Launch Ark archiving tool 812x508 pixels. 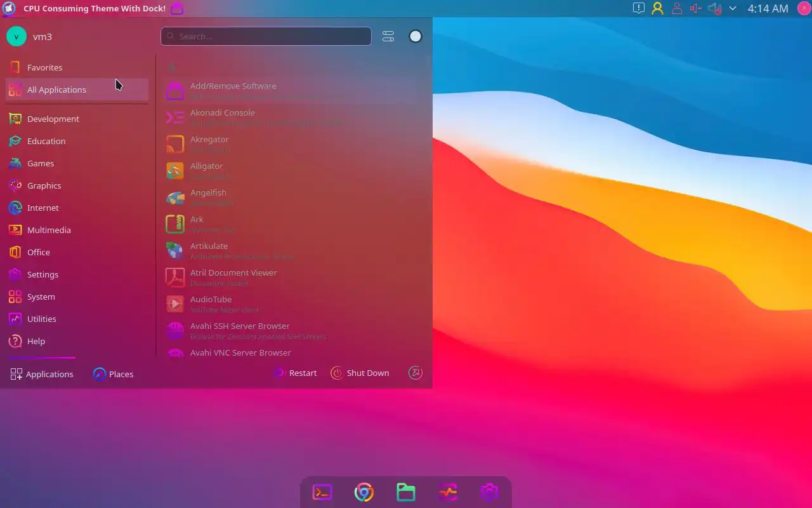(294, 224)
